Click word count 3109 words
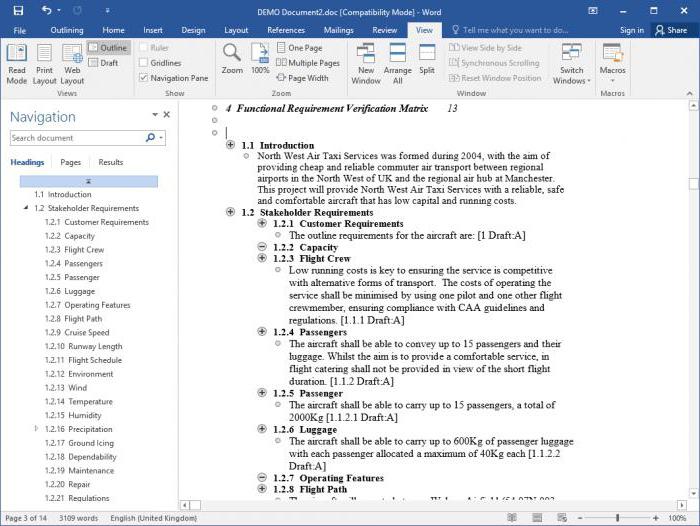700x526 pixels. (79, 518)
